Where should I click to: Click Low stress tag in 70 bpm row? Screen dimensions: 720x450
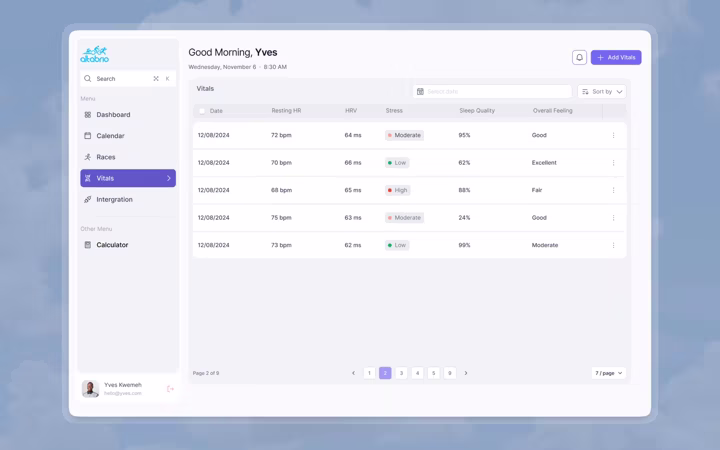[x=397, y=163]
